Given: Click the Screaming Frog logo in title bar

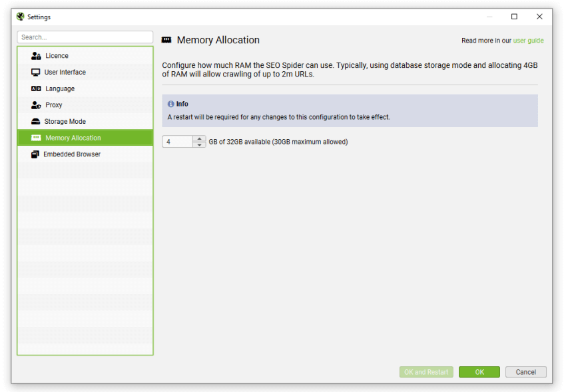Looking at the screenshot, I should coord(19,16).
